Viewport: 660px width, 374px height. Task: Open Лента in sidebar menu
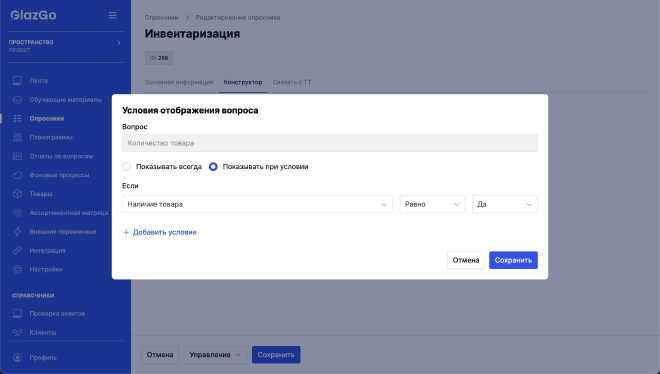[x=39, y=80]
